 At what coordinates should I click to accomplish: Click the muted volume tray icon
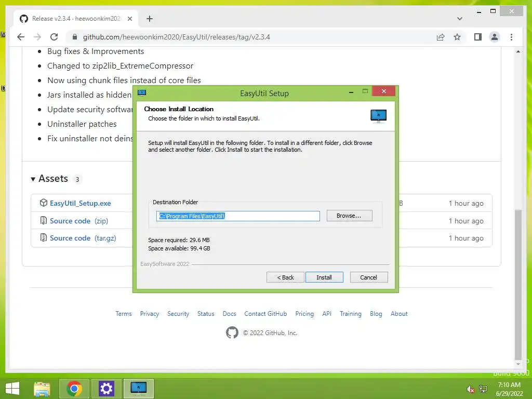click(470, 389)
